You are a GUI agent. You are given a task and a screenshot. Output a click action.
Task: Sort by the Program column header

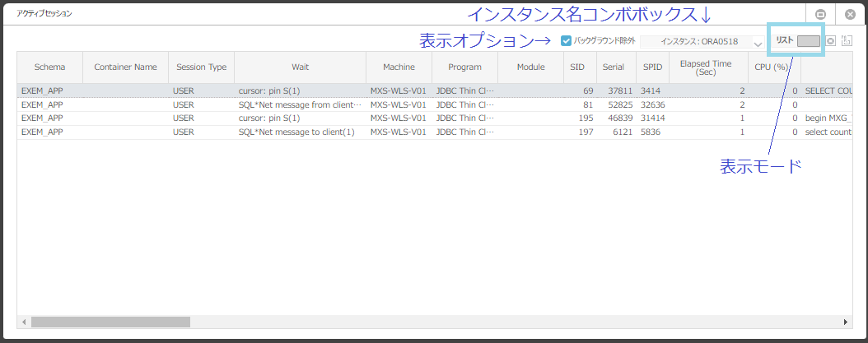click(465, 67)
